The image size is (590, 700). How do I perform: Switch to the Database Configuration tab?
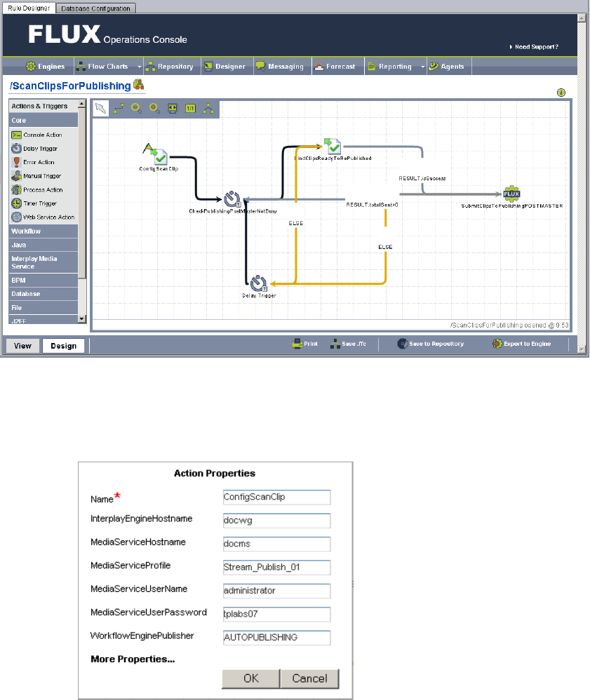(x=95, y=8)
